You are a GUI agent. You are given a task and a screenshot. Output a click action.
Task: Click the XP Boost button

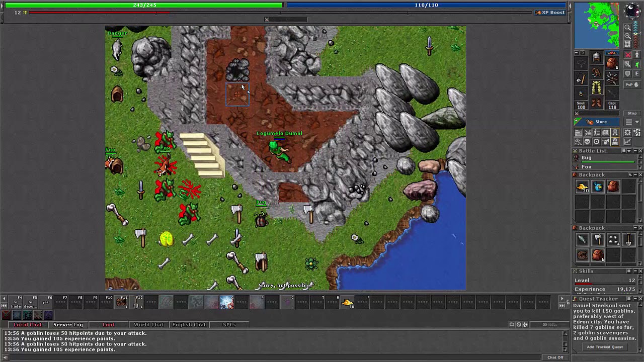click(550, 13)
